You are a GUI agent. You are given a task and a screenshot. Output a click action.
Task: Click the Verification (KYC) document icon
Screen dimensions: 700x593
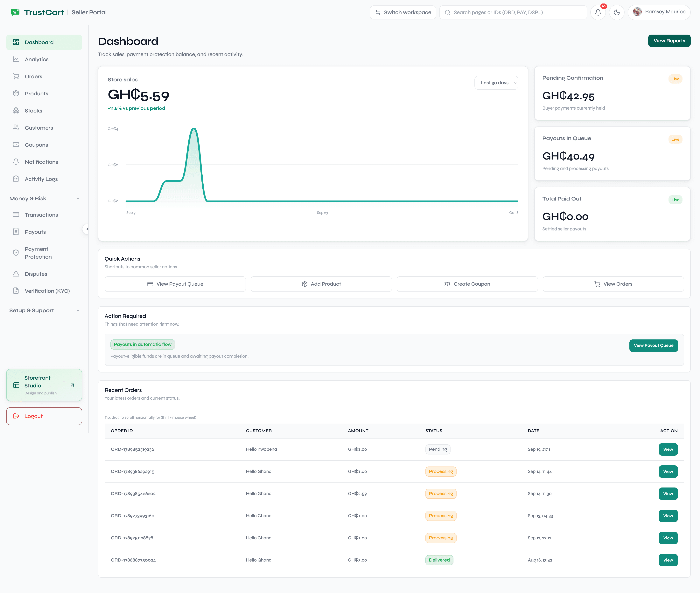(16, 291)
